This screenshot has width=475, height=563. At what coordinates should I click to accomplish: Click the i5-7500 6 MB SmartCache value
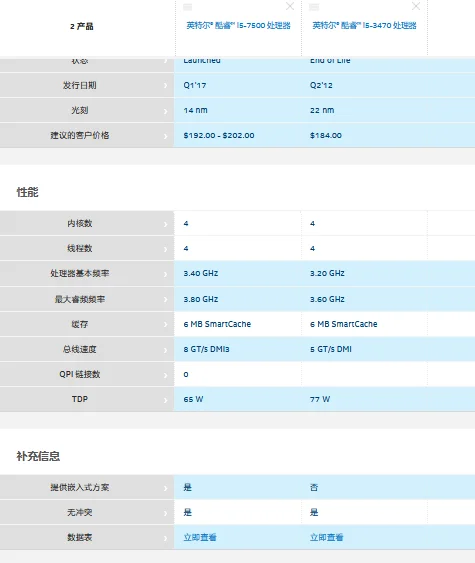click(x=217, y=324)
